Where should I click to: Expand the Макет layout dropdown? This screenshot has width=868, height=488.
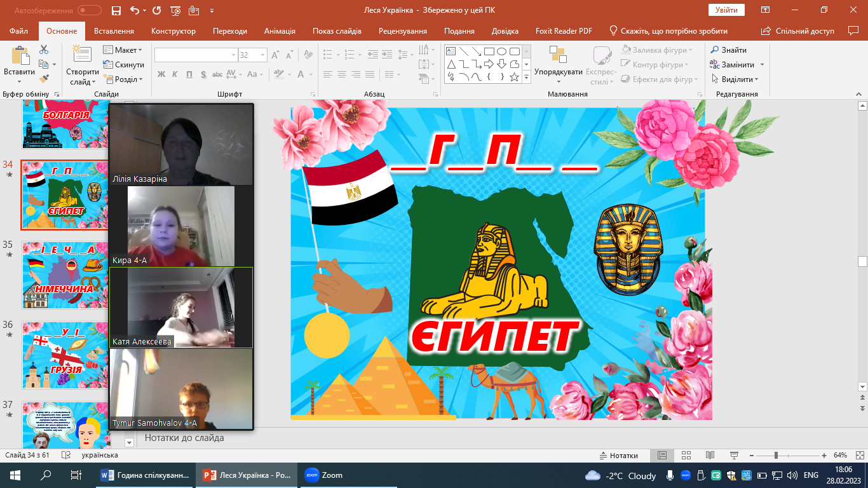coord(123,50)
